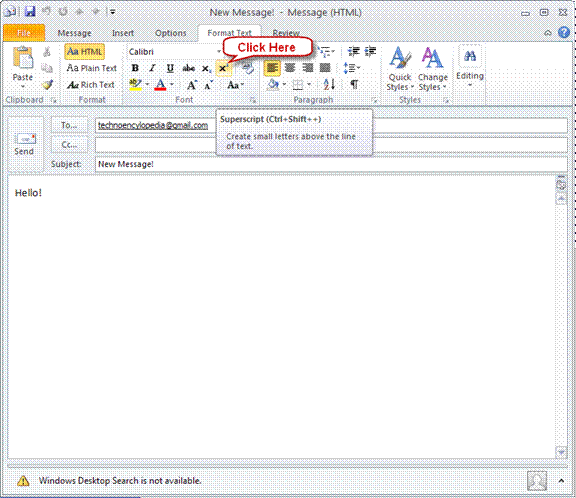Focus the Subject field

click(331, 164)
